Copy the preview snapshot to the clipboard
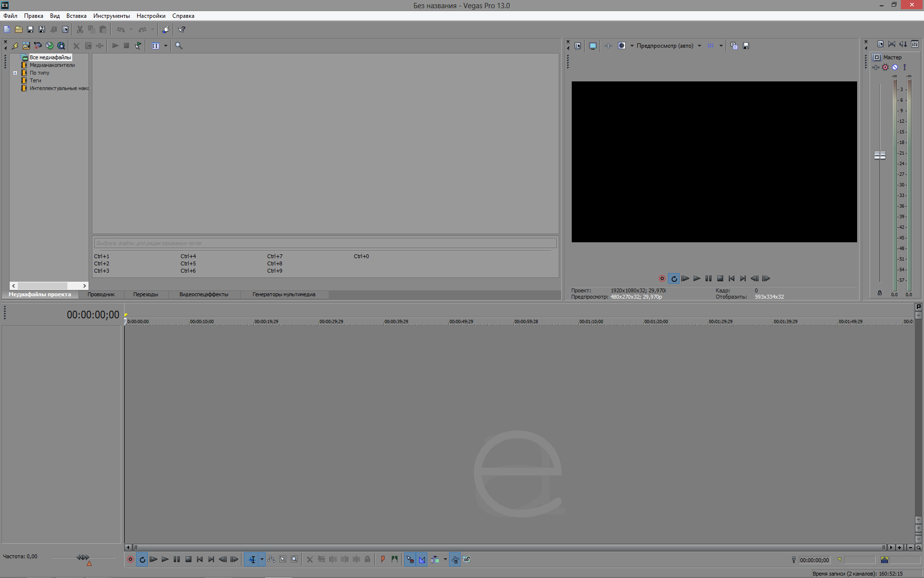The height and width of the screenshot is (578, 924). click(x=734, y=46)
